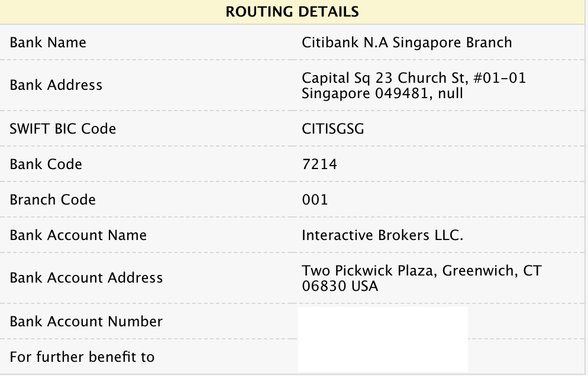This screenshot has width=588, height=376.
Task: Select the Bank Account Number label
Action: (86, 322)
